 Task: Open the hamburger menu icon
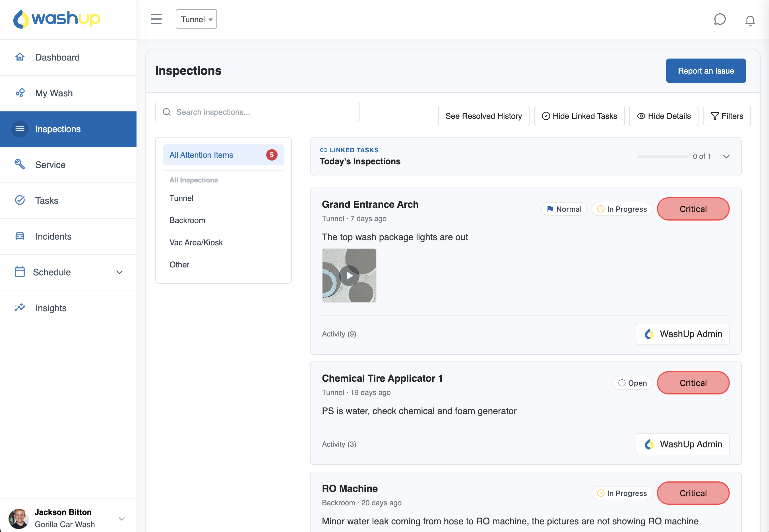[156, 19]
